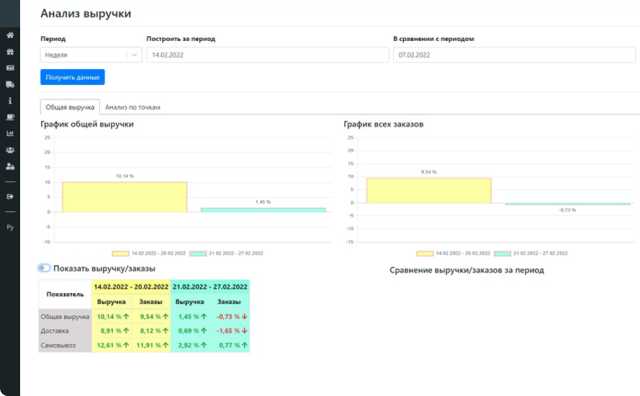Click the '8,91 %' table cell
Viewport: 640px width, 396px height.
112,331
